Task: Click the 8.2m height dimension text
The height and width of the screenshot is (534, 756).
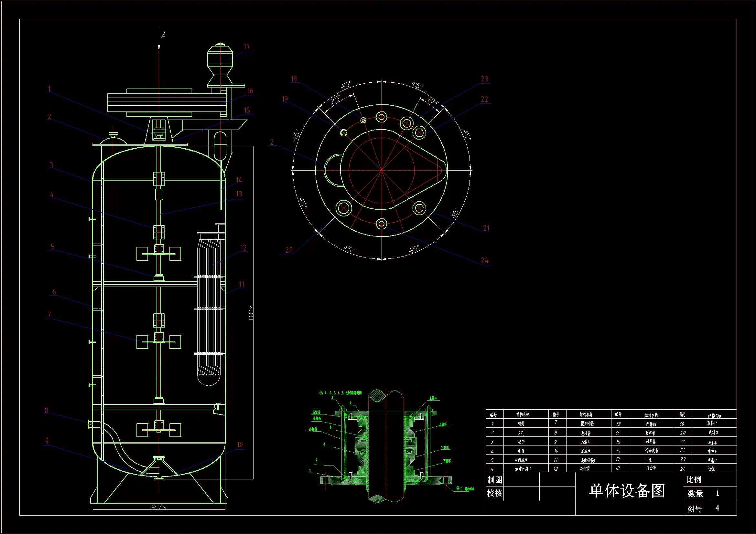Action: point(251,313)
